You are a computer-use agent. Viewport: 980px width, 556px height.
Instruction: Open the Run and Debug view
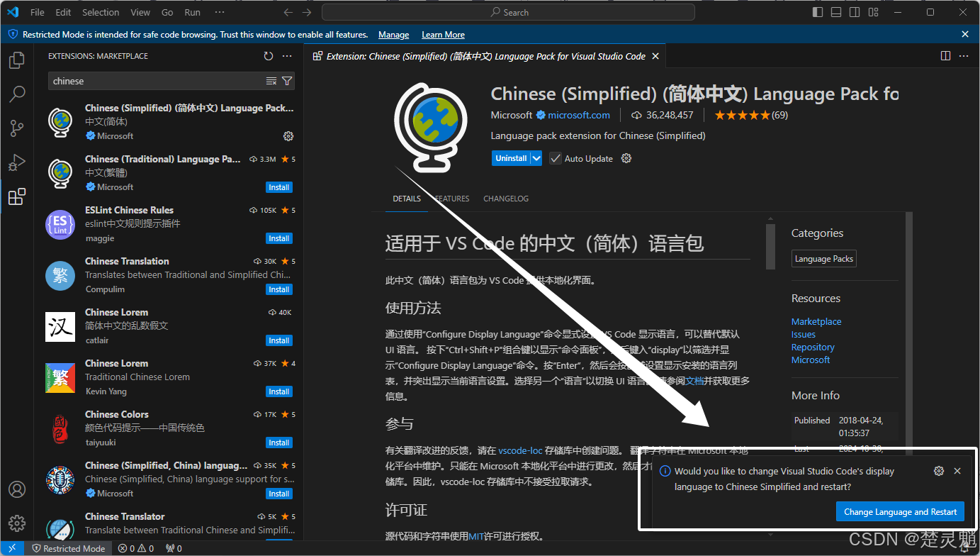(17, 162)
